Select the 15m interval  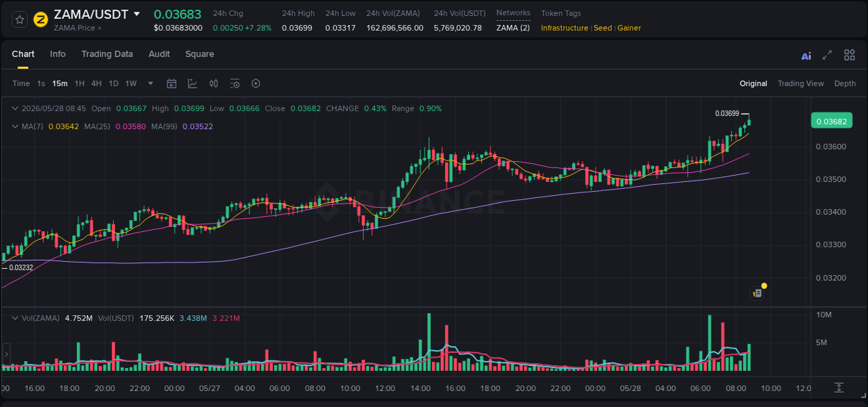(x=60, y=83)
